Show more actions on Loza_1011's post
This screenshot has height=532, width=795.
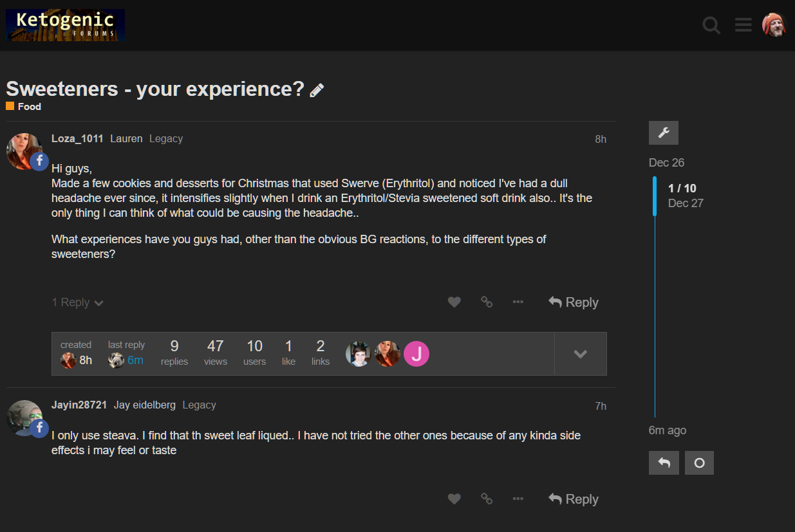[518, 302]
